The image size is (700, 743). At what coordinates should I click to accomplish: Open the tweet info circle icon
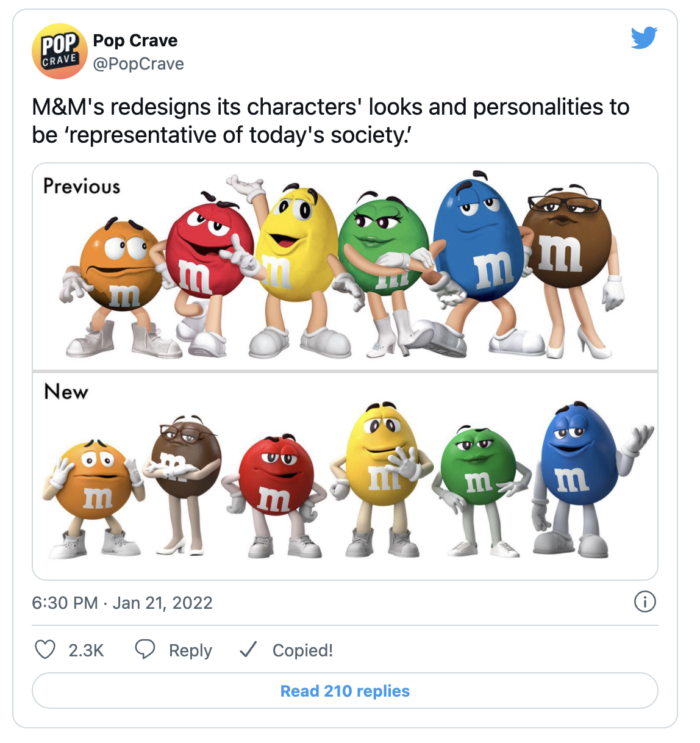point(645,601)
